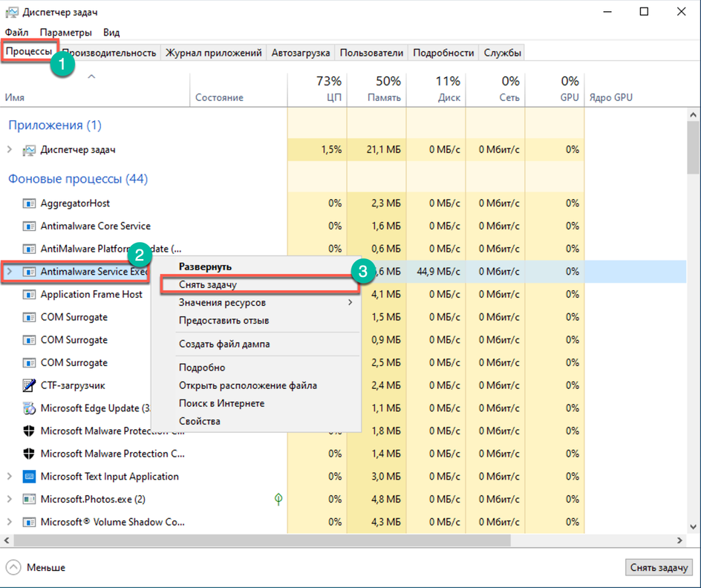Viewport: 701px width, 588px height.
Task: Click the green leaf suspended status icon
Action: (x=278, y=499)
